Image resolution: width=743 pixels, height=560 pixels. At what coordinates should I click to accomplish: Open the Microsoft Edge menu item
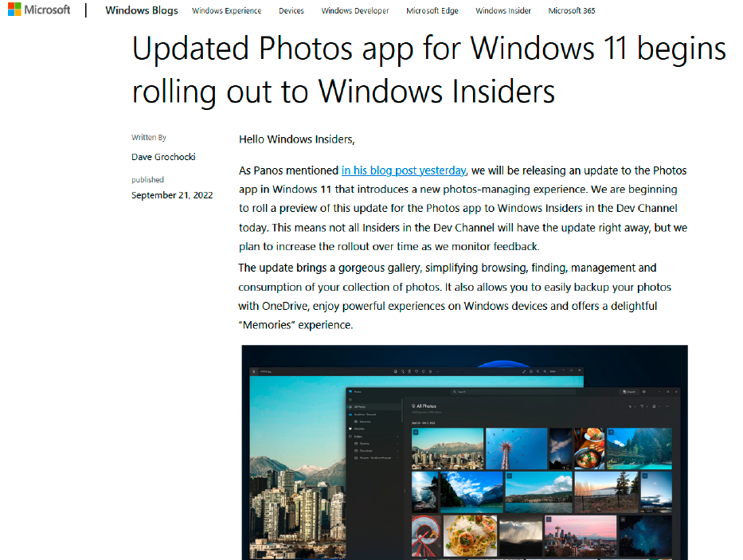[432, 10]
